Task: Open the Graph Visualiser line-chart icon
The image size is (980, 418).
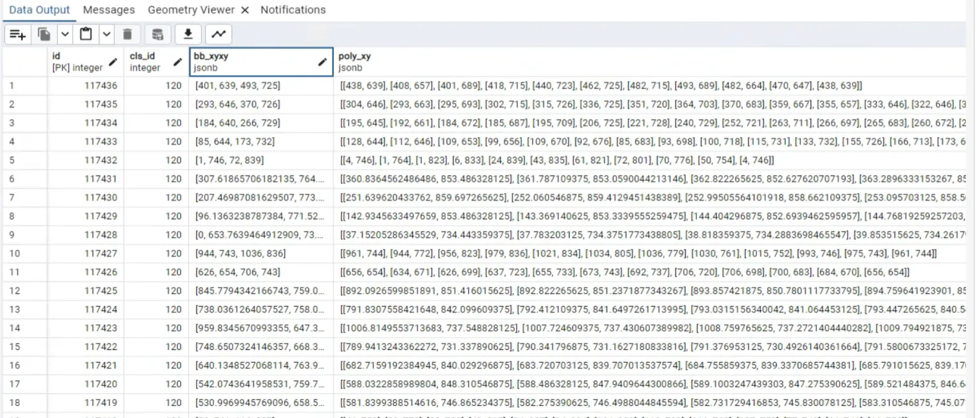Action: pos(219,34)
